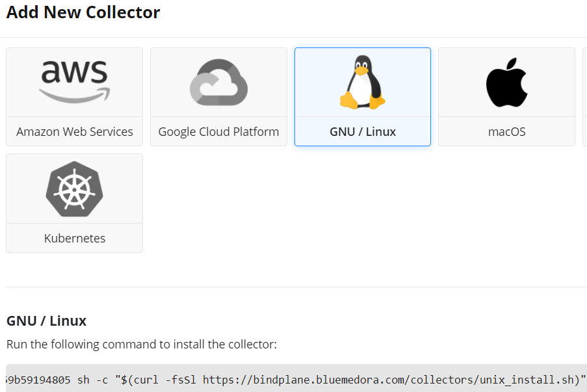587x392 pixels.
Task: Click 'Run the following command' instruction text
Action: coord(142,344)
